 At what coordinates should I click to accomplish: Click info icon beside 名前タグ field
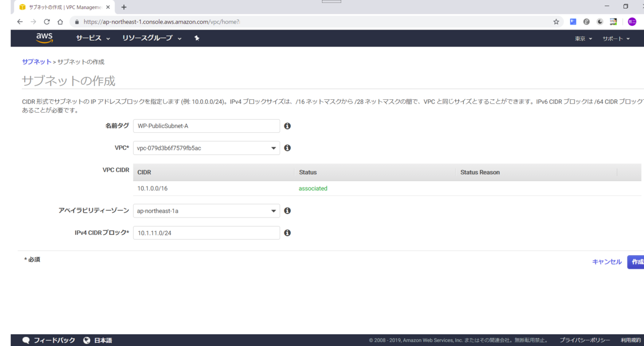287,126
